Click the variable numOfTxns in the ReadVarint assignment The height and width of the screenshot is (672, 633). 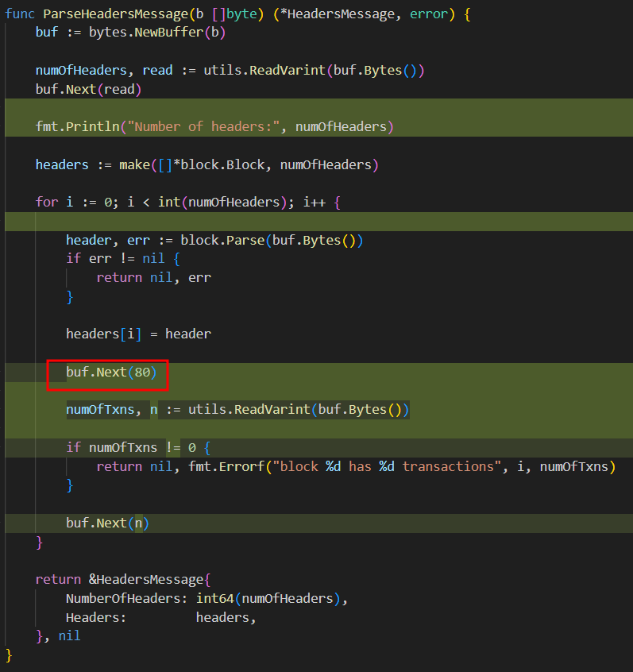click(x=100, y=410)
